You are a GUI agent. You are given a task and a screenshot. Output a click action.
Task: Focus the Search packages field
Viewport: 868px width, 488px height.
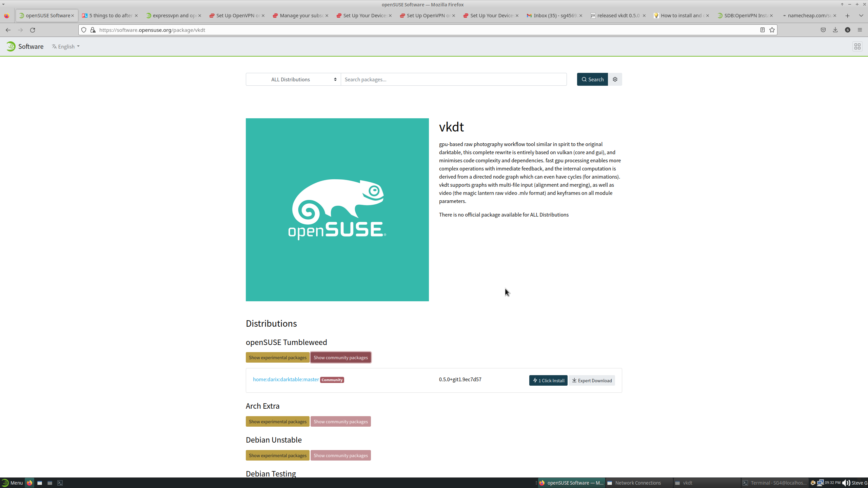[454, 79]
